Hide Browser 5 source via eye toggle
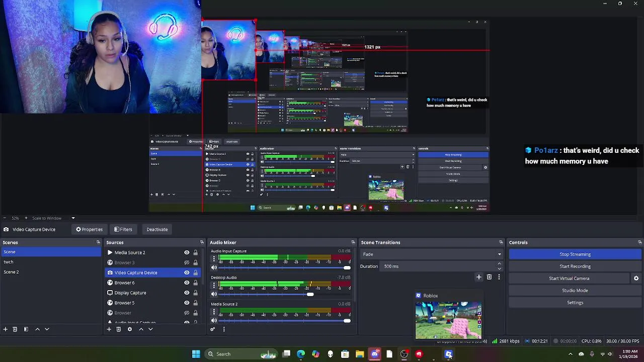This screenshot has height=362, width=644. pos(187,303)
